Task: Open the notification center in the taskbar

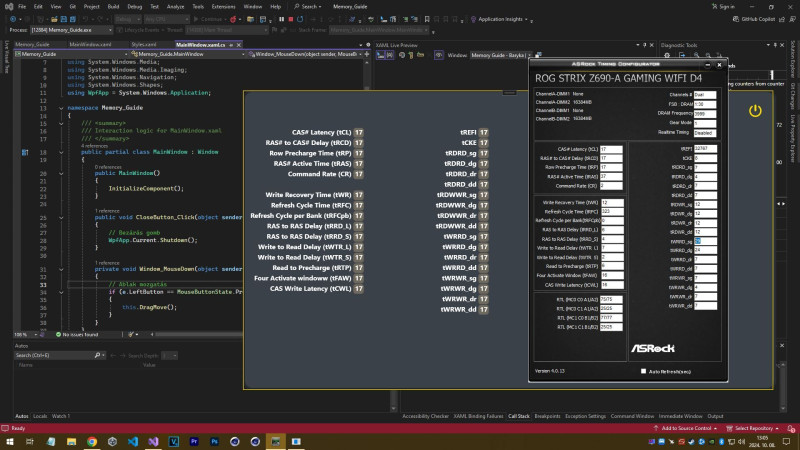Action: click(786, 441)
